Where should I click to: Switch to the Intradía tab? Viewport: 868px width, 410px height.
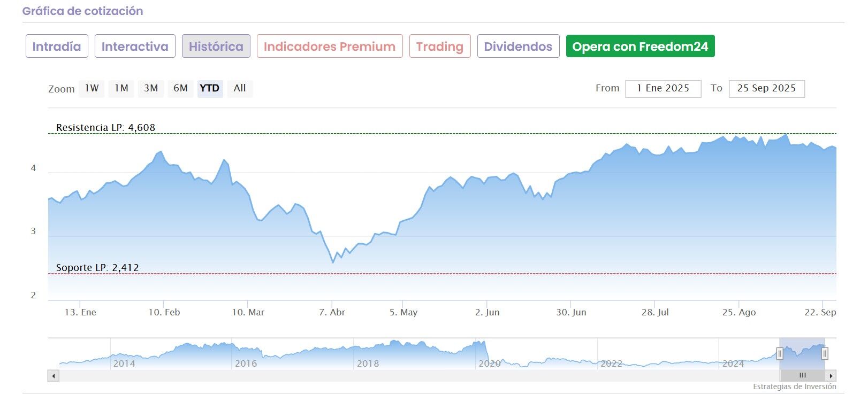click(57, 47)
